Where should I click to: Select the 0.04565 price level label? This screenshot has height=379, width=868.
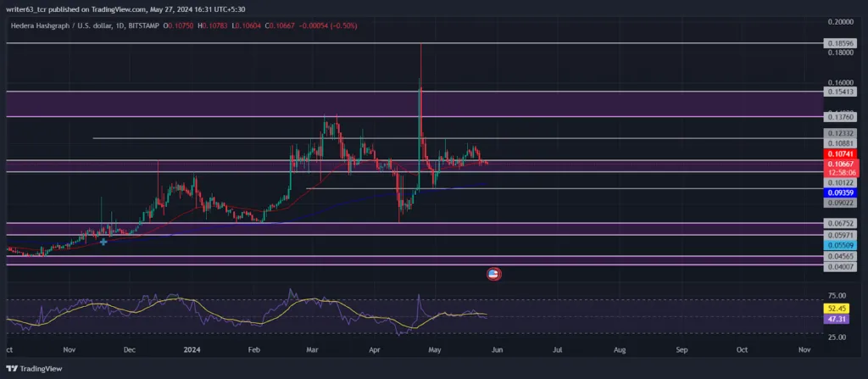coord(840,257)
